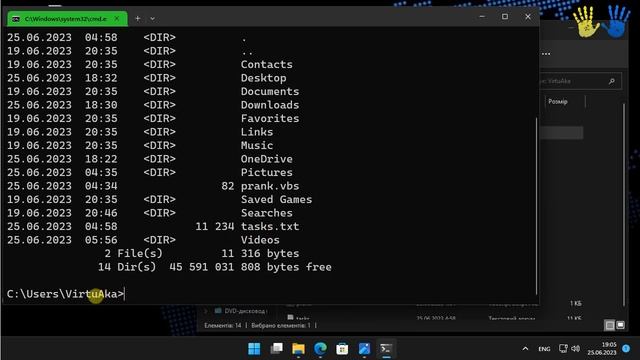Open a new terminal tab with plus

tap(138, 19)
